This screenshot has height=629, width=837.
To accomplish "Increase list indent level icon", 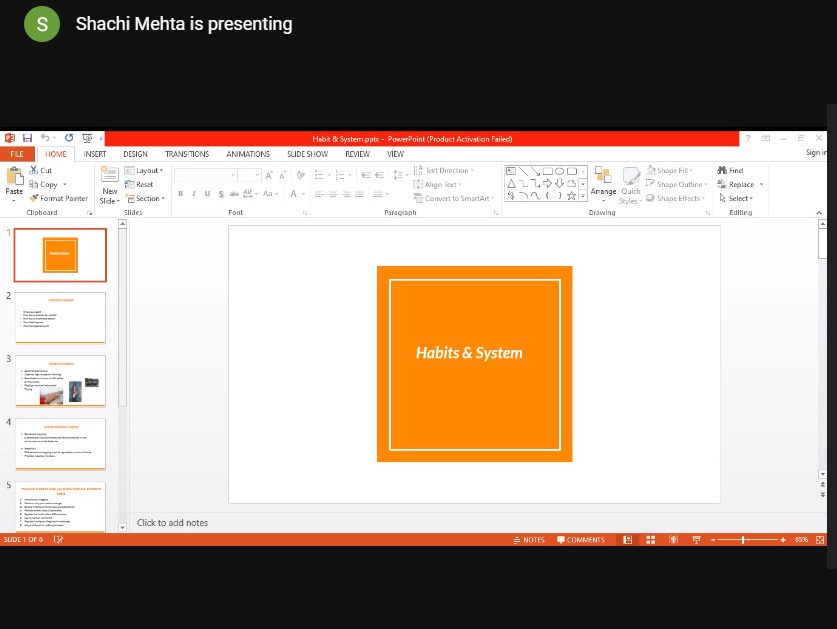I will click(380, 175).
